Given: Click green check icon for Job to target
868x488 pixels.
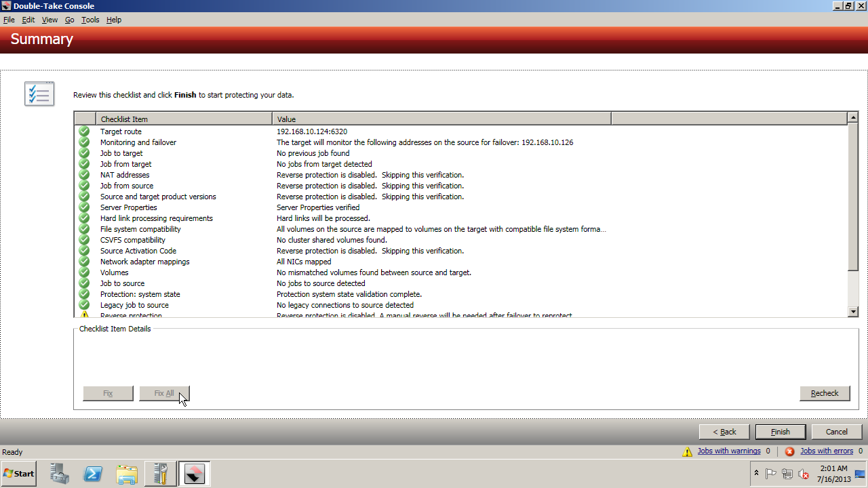Looking at the screenshot, I should [x=84, y=153].
